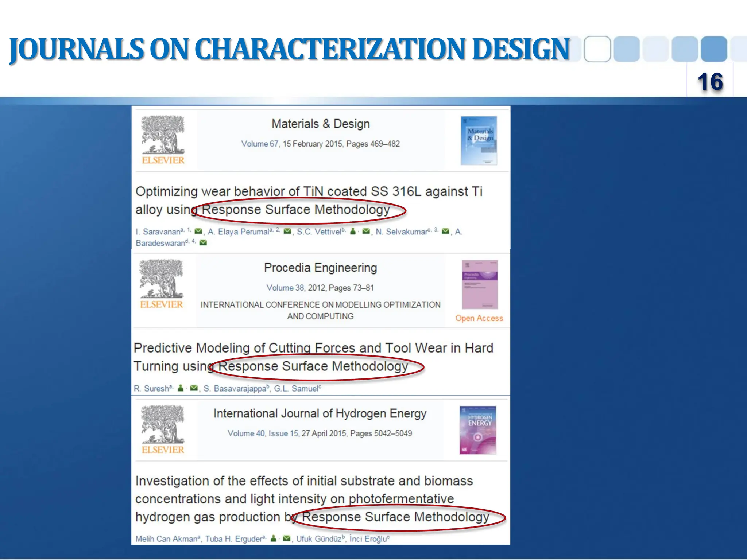Click the Elsevier logo beside Materials & Design
This screenshot has width=747, height=560.
[x=163, y=140]
